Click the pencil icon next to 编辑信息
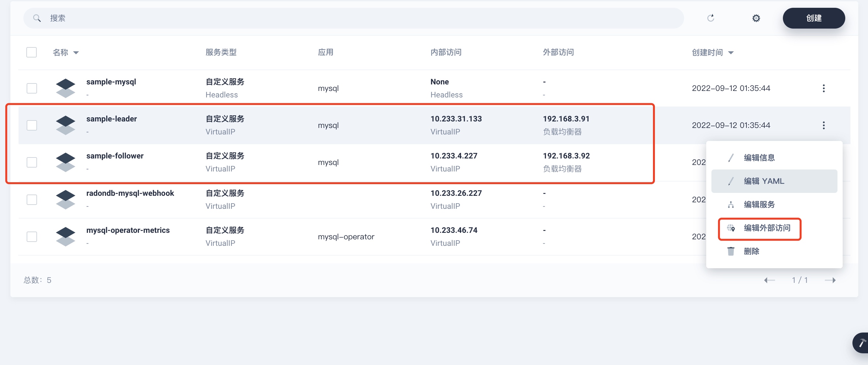868x365 pixels. (x=731, y=157)
